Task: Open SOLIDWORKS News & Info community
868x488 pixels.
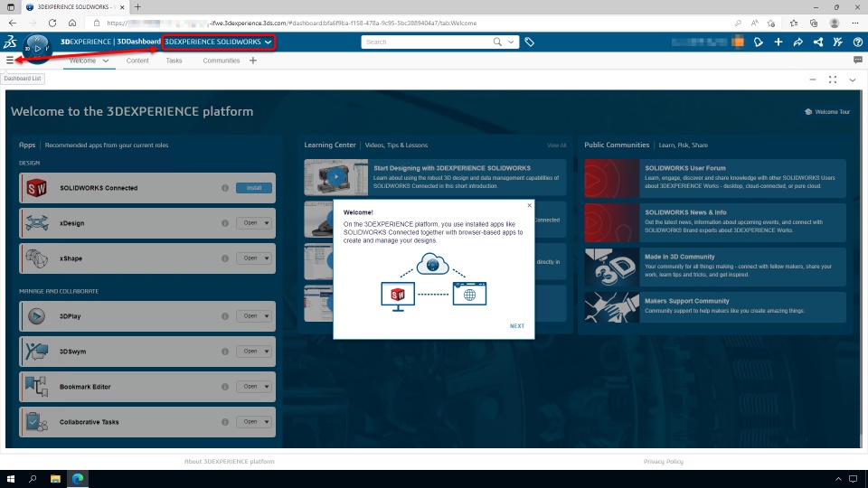Action: point(715,222)
